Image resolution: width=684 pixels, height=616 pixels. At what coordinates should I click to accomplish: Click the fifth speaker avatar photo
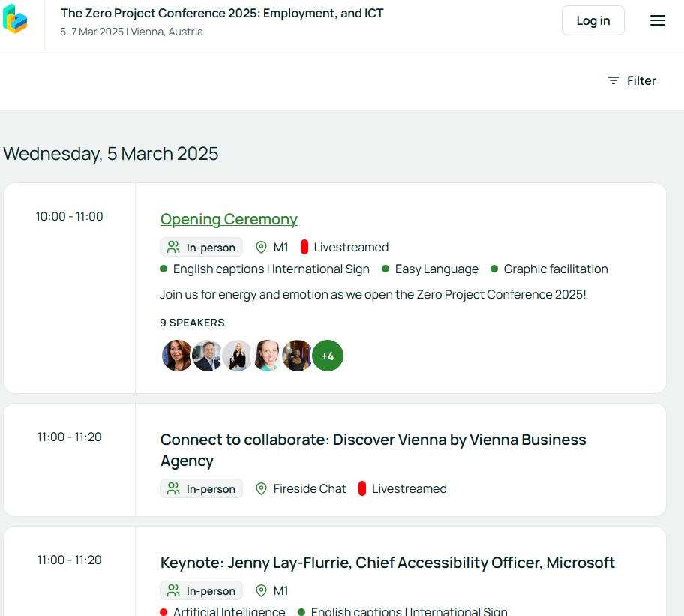[297, 356]
